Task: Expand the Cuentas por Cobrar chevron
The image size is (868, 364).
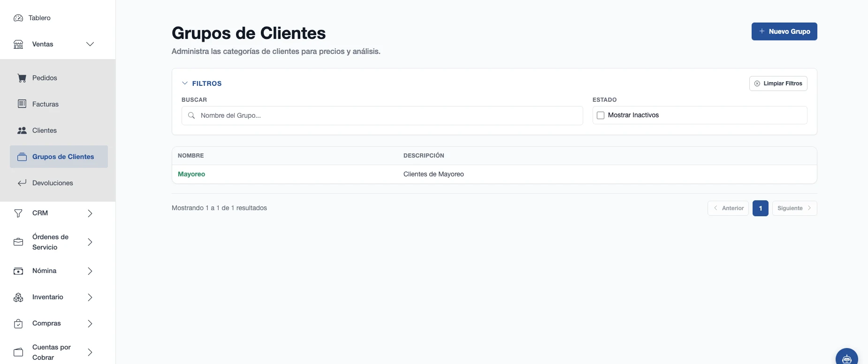Action: click(90, 352)
